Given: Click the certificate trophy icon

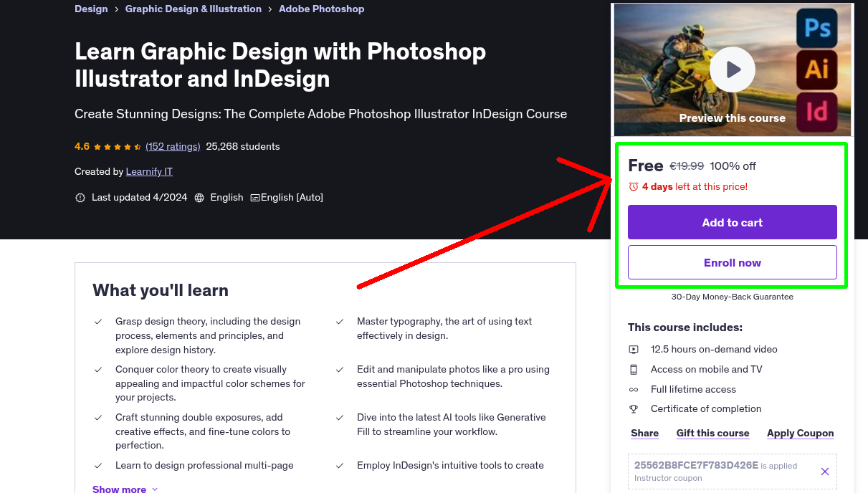Looking at the screenshot, I should point(634,409).
